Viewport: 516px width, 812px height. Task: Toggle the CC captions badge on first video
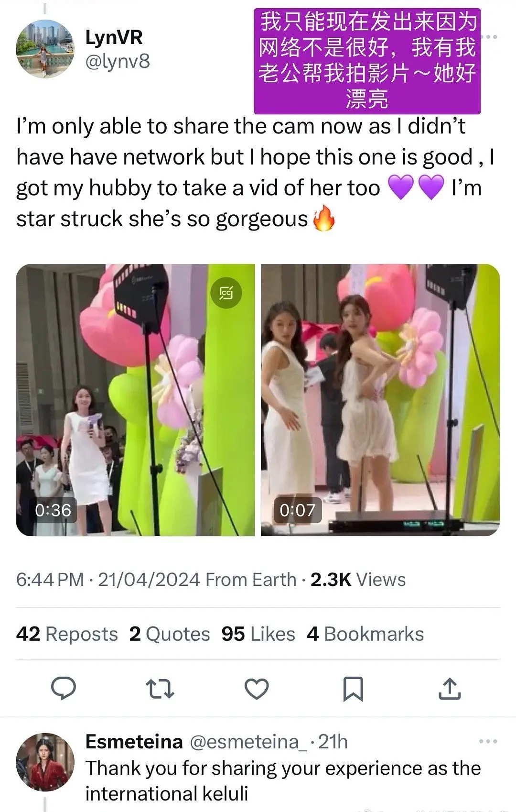[226, 293]
